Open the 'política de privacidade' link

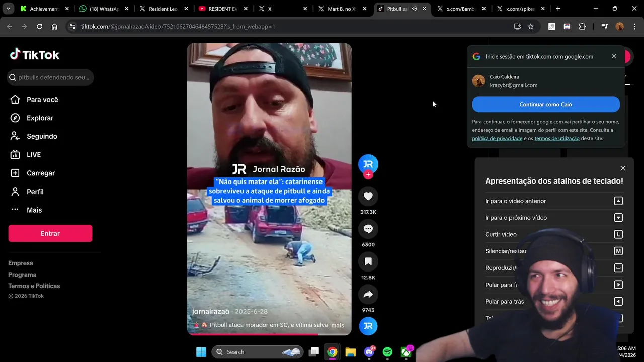pyautogui.click(x=497, y=138)
